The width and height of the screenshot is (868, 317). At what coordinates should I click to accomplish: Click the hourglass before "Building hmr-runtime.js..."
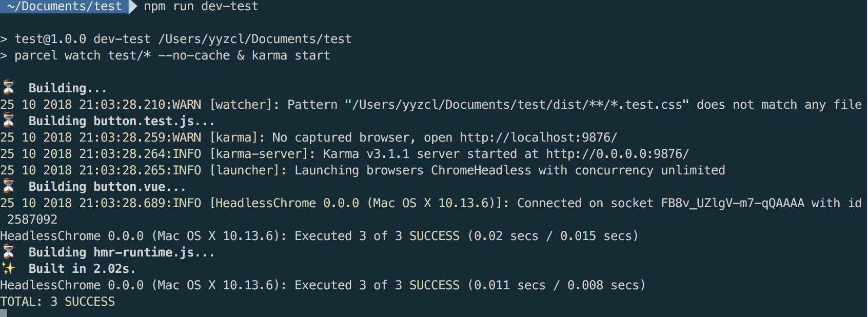click(8, 252)
